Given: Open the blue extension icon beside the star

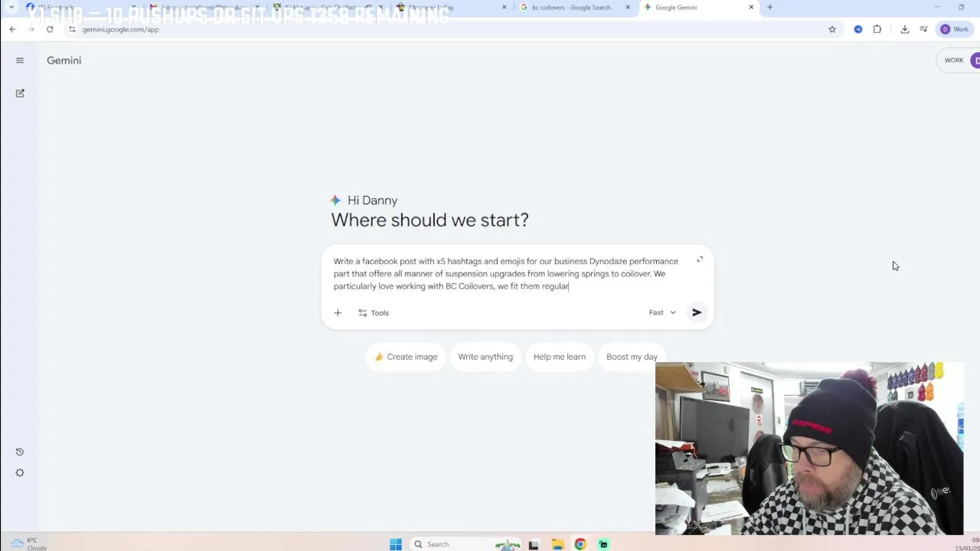Looking at the screenshot, I should tap(858, 29).
